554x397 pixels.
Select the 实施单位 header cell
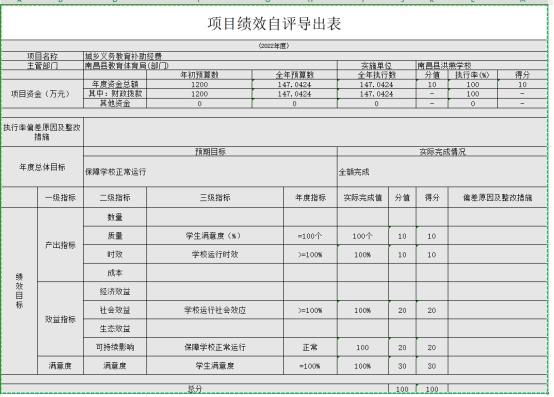pos(377,66)
